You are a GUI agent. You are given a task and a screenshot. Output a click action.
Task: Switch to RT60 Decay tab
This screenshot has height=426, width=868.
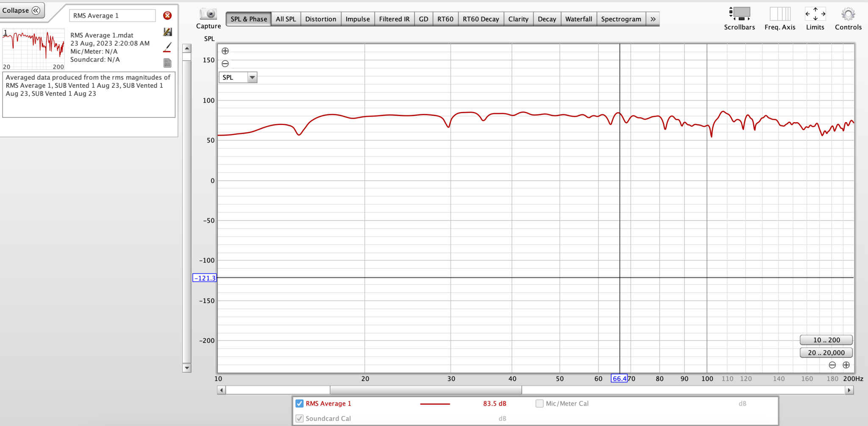481,19
